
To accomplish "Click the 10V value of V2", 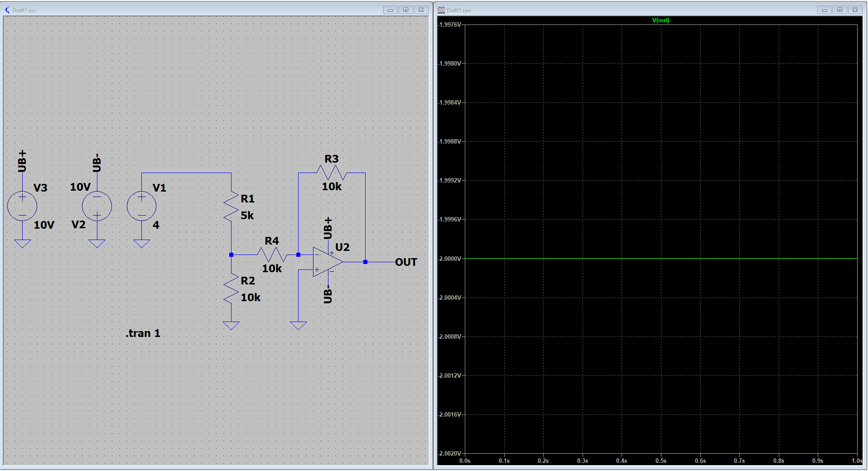I will pyautogui.click(x=80, y=187).
